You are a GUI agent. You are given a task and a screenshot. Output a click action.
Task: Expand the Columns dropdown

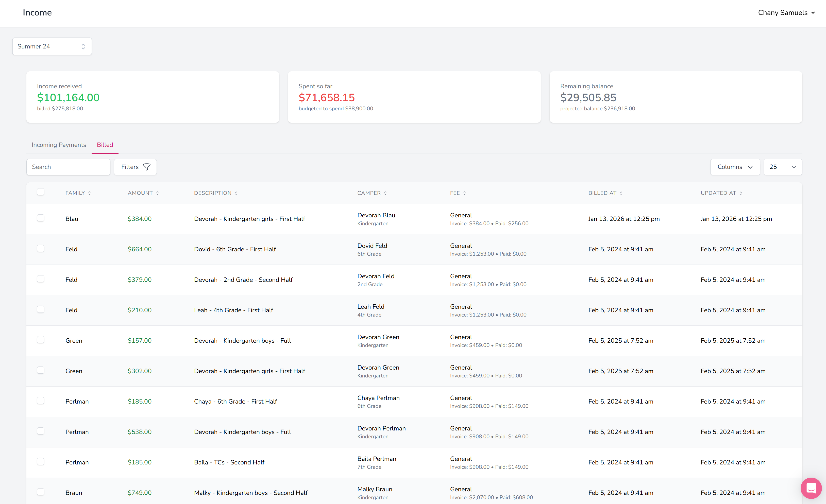click(735, 167)
